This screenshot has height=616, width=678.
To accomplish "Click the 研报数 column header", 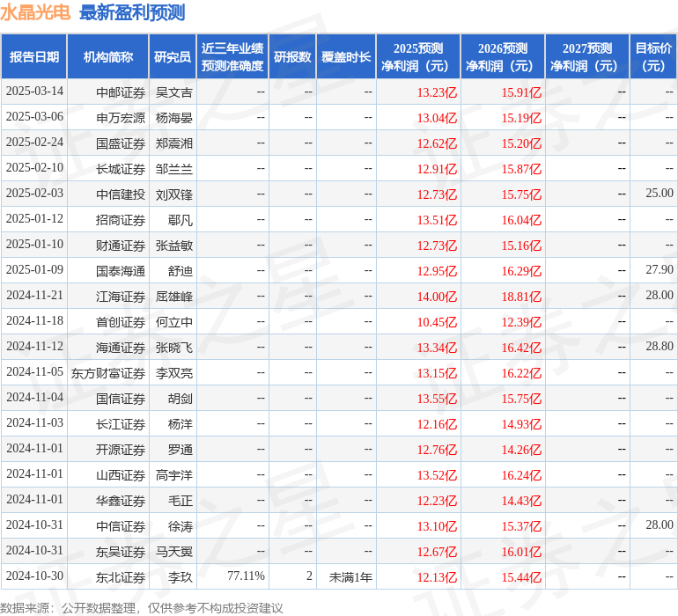I will coord(292,57).
